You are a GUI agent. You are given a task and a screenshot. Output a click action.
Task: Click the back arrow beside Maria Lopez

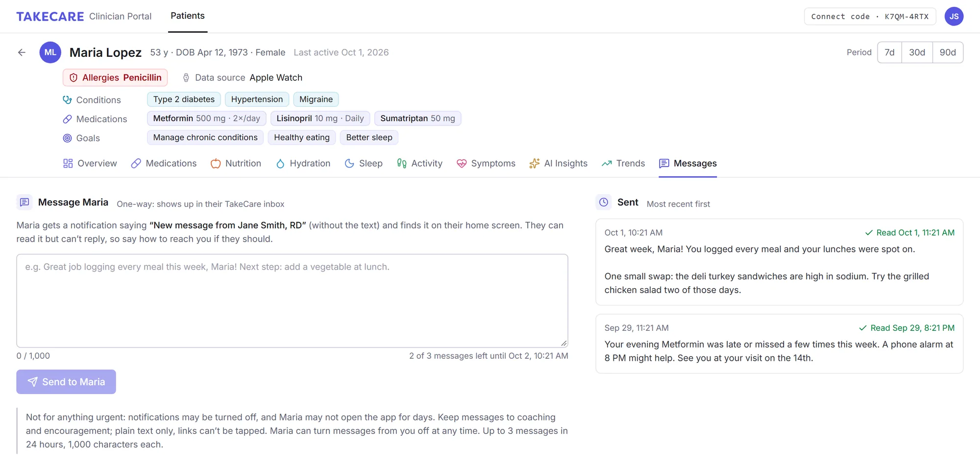[22, 52]
